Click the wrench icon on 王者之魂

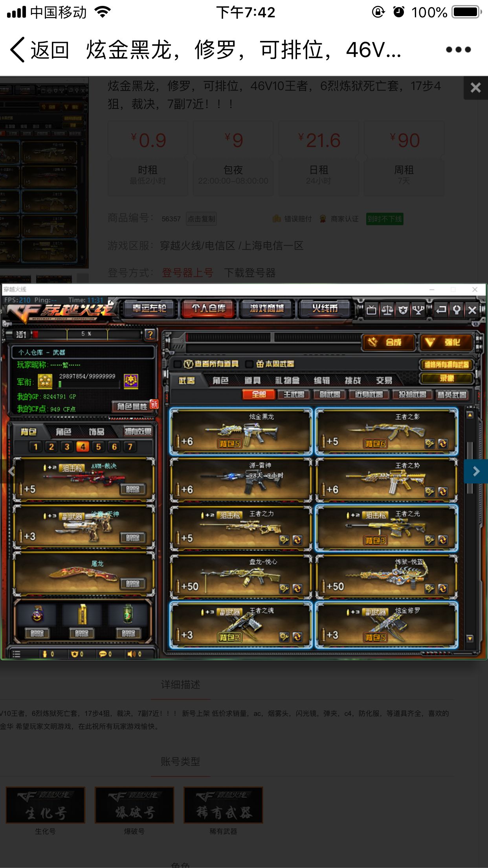(284, 637)
